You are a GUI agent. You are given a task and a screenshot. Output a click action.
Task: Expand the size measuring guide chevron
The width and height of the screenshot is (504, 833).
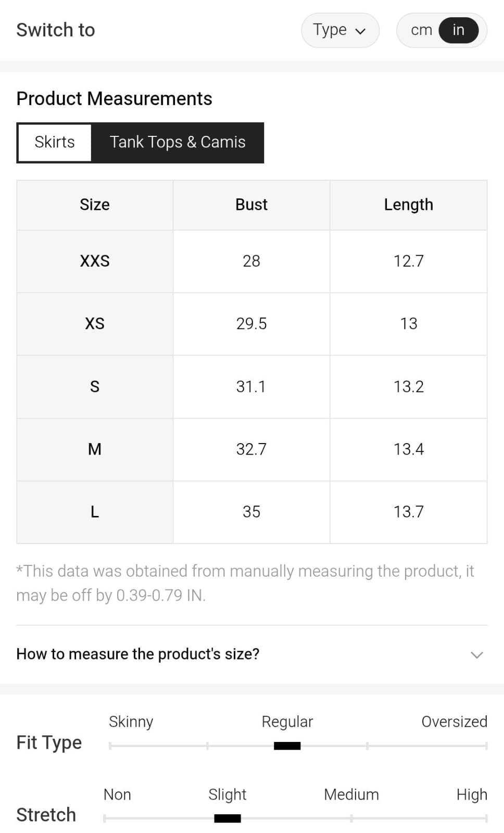(x=476, y=654)
